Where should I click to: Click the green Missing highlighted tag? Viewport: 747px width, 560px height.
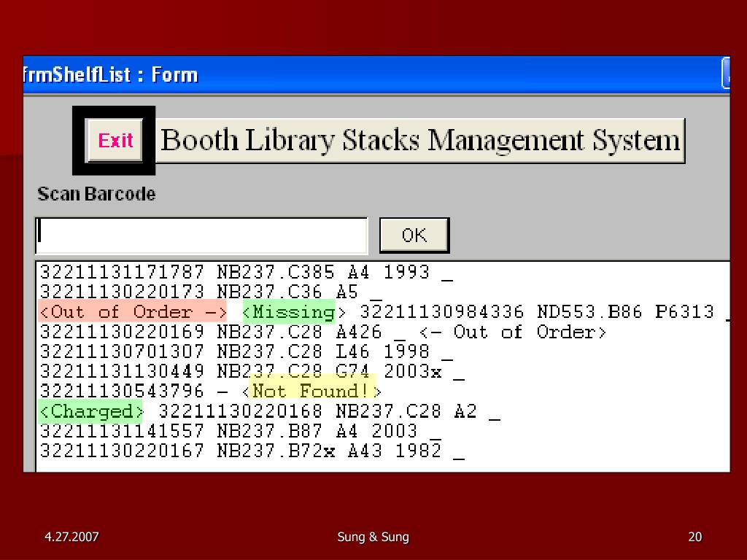(289, 312)
